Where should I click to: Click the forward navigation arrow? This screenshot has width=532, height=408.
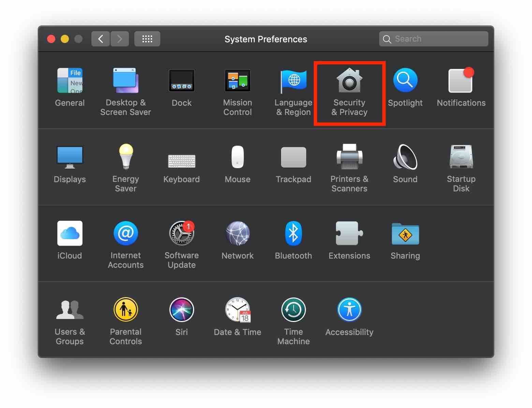pos(120,39)
